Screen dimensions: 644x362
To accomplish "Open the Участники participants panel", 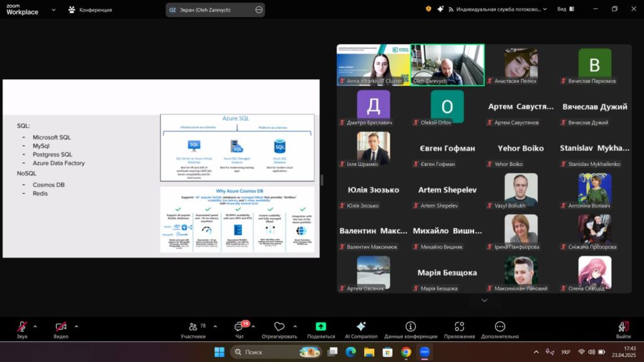I will [x=193, y=329].
